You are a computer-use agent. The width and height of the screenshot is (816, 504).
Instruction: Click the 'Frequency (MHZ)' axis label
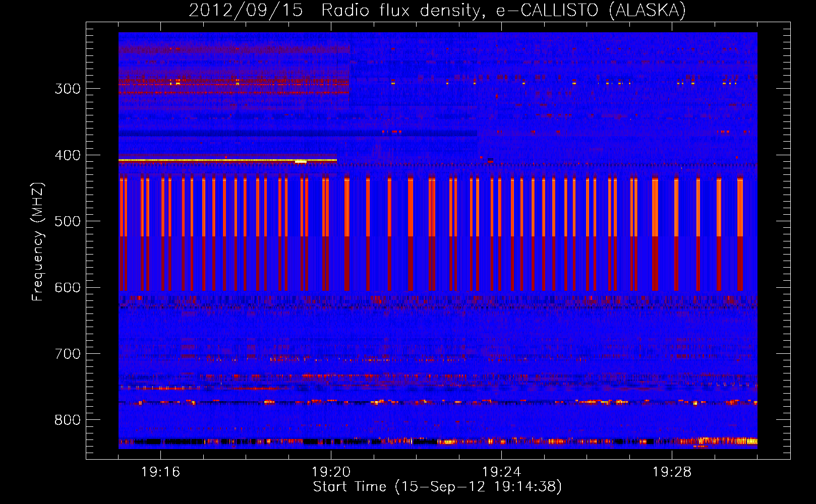click(38, 241)
